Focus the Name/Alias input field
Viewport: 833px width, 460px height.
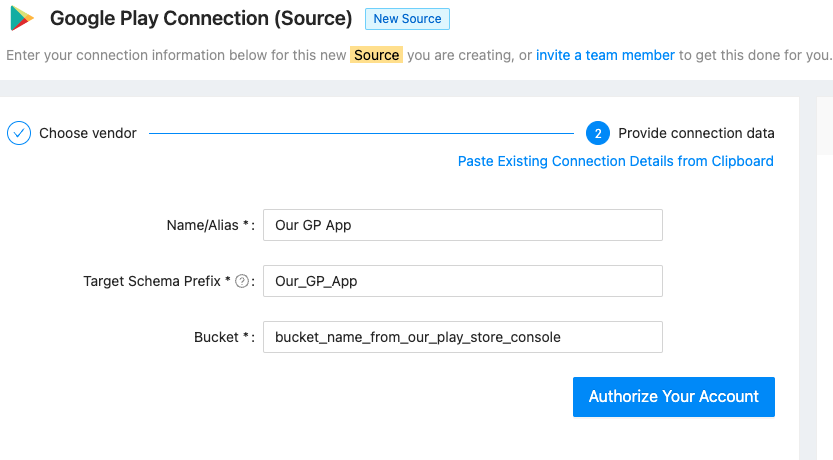click(462, 225)
